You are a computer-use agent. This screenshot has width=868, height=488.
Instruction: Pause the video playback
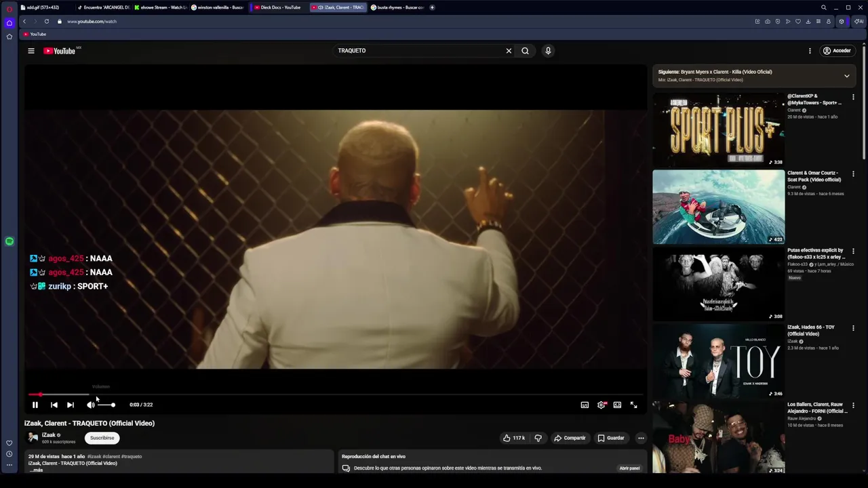click(x=35, y=405)
